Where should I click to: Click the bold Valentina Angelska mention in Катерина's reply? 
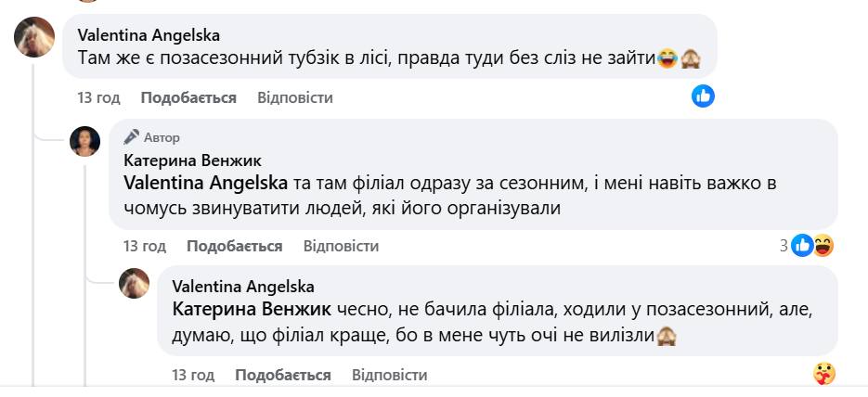pyautogui.click(x=207, y=183)
